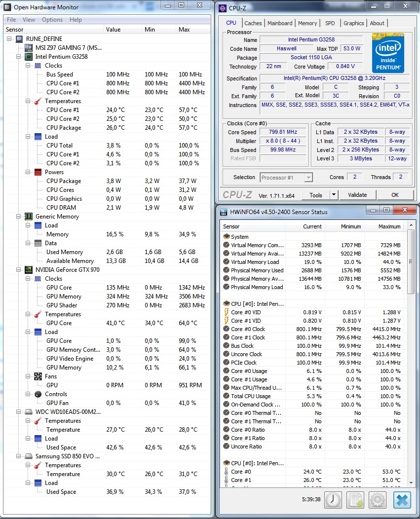The width and height of the screenshot is (420, 519).
Task: Click the Validate button
Action: [x=357, y=195]
